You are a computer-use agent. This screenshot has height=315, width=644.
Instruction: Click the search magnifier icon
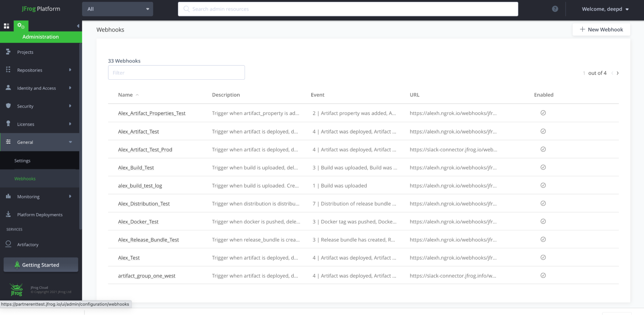pos(186,9)
